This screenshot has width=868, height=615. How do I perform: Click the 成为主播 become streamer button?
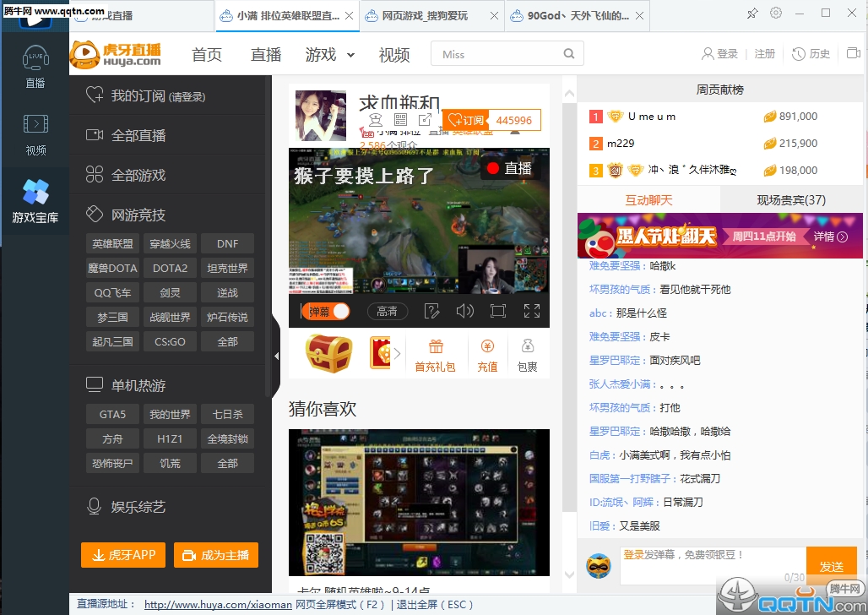tap(216, 555)
